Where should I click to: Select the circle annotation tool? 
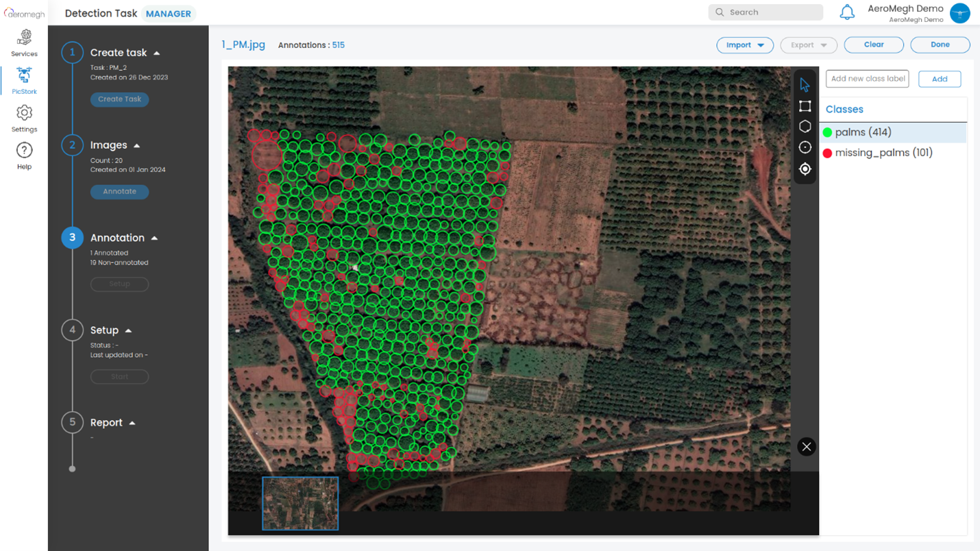[805, 147]
